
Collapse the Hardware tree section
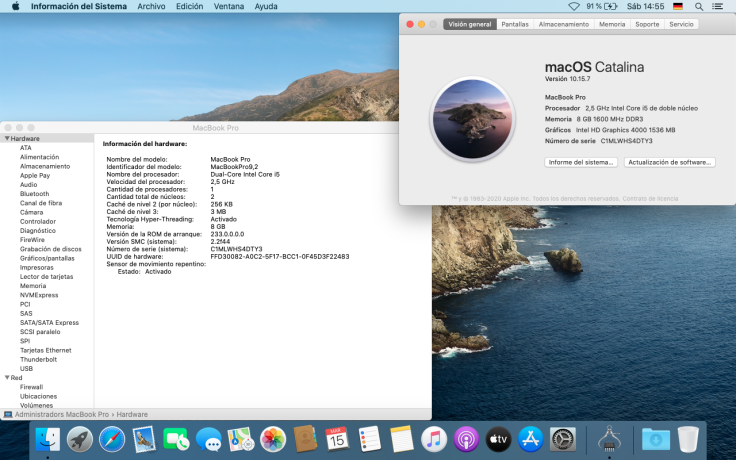pyautogui.click(x=7, y=138)
